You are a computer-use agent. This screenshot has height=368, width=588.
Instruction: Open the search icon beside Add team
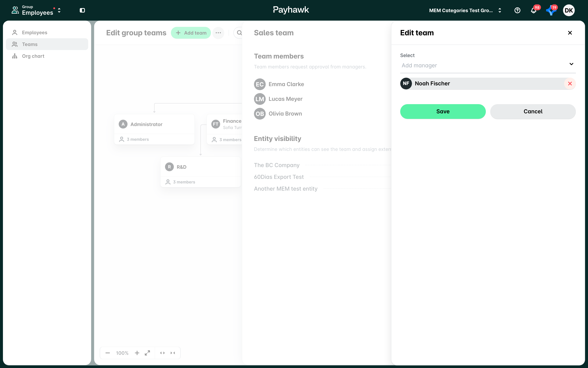click(239, 33)
